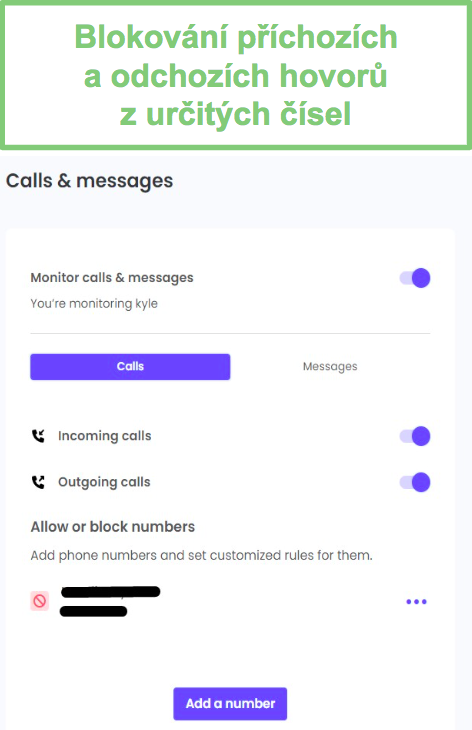Click the incoming call phone icon
This screenshot has width=472, height=730.
point(38,436)
